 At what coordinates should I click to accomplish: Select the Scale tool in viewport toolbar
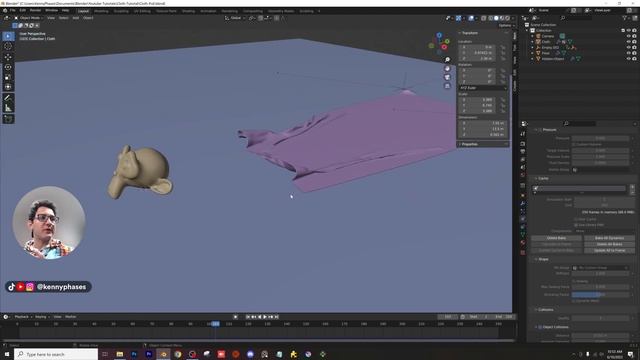click(8, 77)
